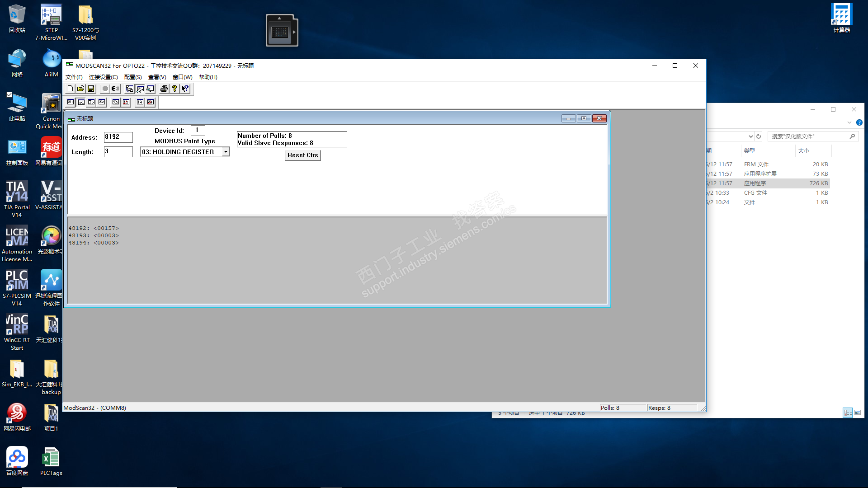
Task: Toggle hexadecimal display format button
Action: pyautogui.click(x=102, y=102)
